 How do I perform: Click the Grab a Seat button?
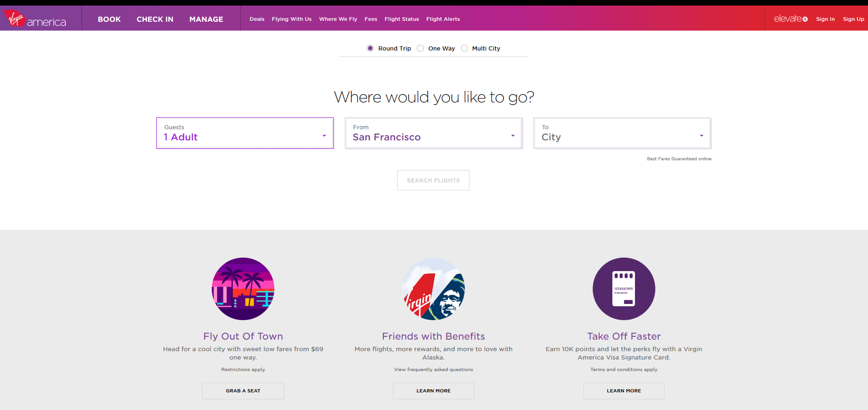tap(243, 391)
